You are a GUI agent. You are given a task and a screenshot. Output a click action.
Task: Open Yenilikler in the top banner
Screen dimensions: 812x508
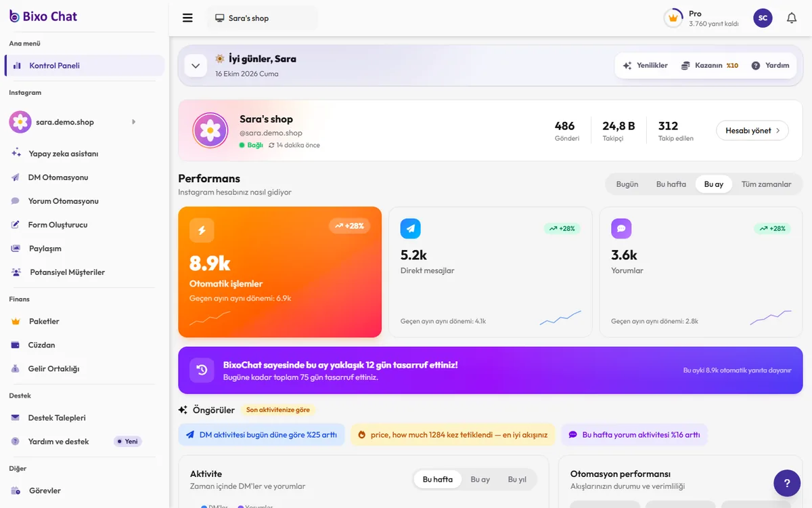click(x=646, y=66)
